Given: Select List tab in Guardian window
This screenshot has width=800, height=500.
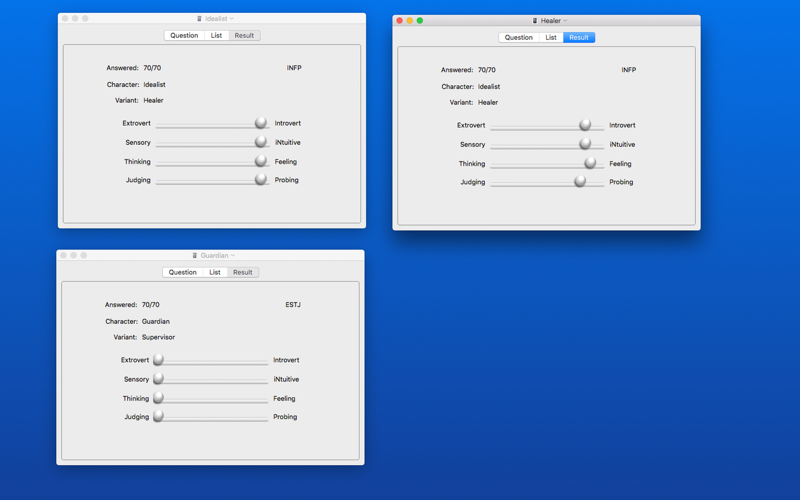Looking at the screenshot, I should coord(215,272).
